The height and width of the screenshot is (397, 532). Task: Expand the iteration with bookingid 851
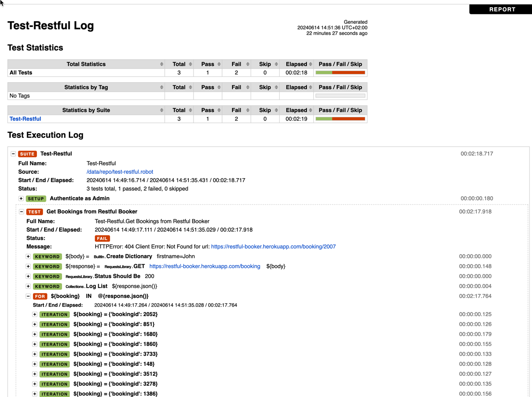[x=35, y=324]
